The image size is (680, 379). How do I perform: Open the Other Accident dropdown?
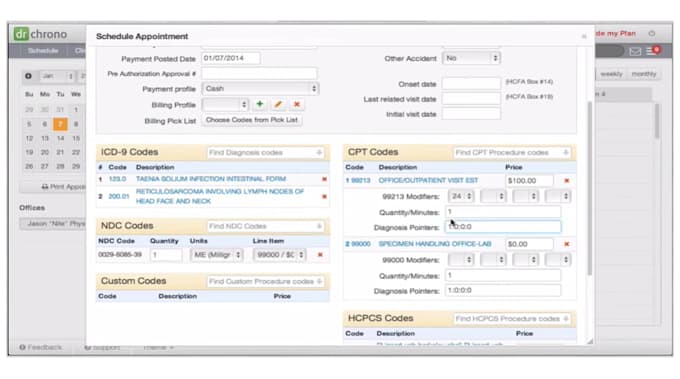tap(471, 58)
